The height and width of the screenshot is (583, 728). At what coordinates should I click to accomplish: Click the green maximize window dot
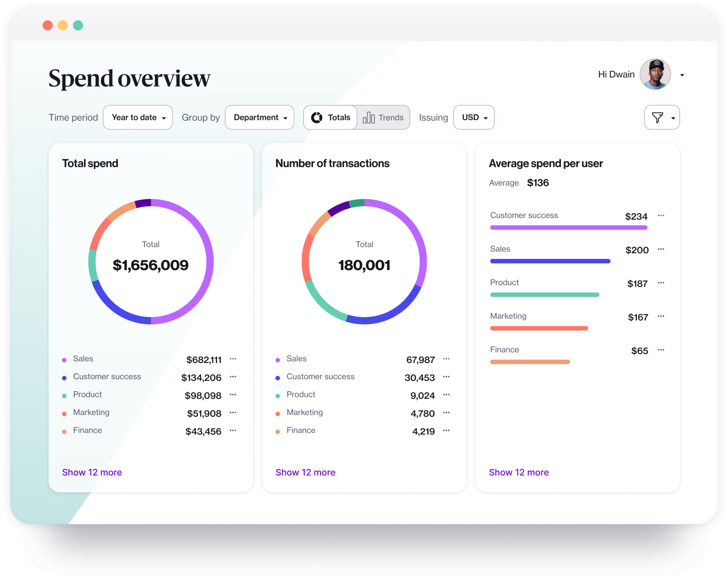click(78, 25)
